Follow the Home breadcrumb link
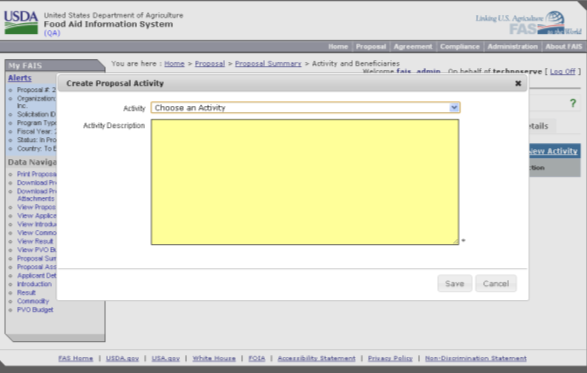Image resolution: width=587 pixels, height=373 pixels. [x=174, y=64]
